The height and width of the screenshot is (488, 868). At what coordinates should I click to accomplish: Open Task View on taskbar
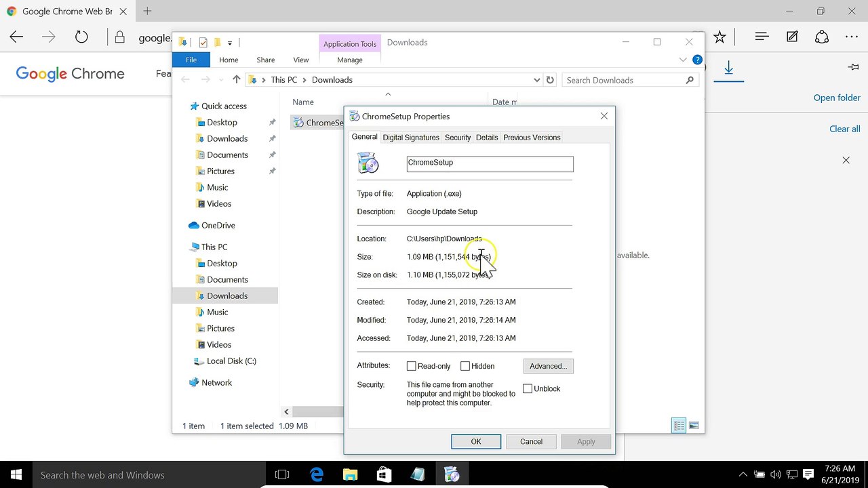282,474
